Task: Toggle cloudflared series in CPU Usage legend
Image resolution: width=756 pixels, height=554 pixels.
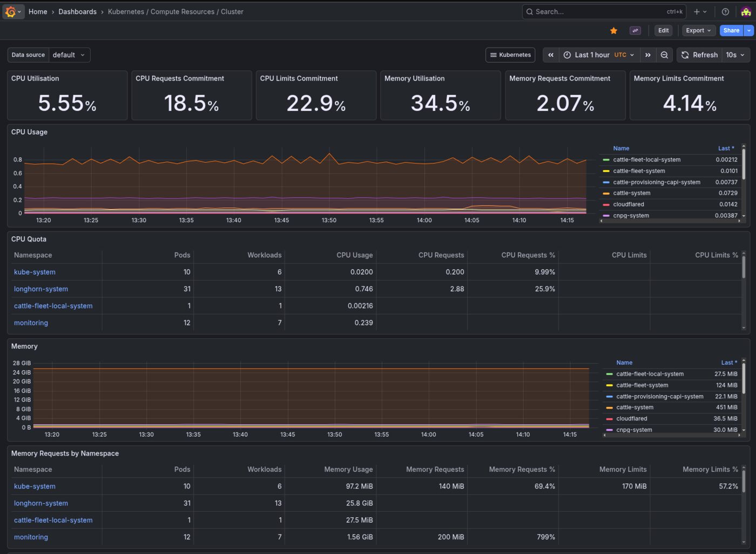Action: (x=629, y=204)
